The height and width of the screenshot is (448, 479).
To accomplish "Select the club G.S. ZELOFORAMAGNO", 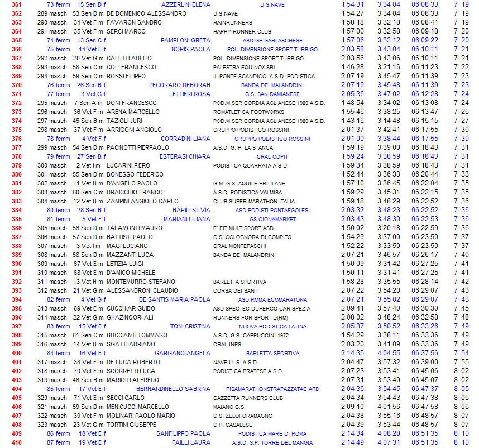I will [x=242, y=416].
